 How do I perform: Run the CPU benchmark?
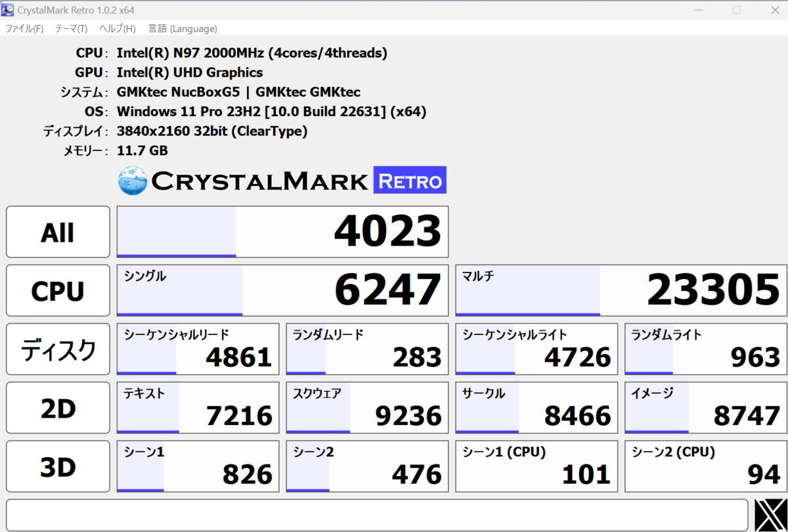58,290
